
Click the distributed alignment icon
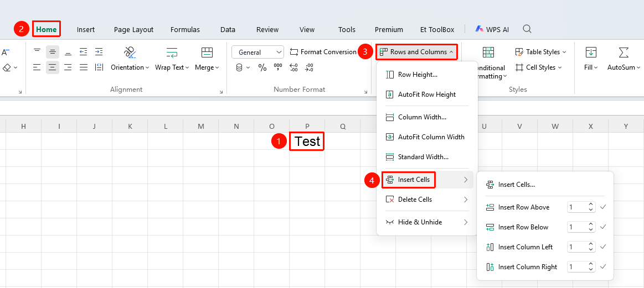coord(99,67)
